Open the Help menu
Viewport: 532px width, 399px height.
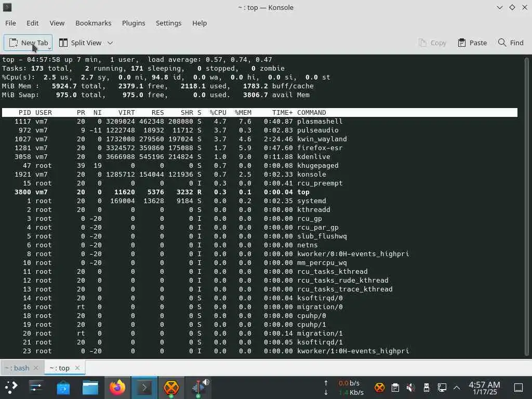point(199,23)
